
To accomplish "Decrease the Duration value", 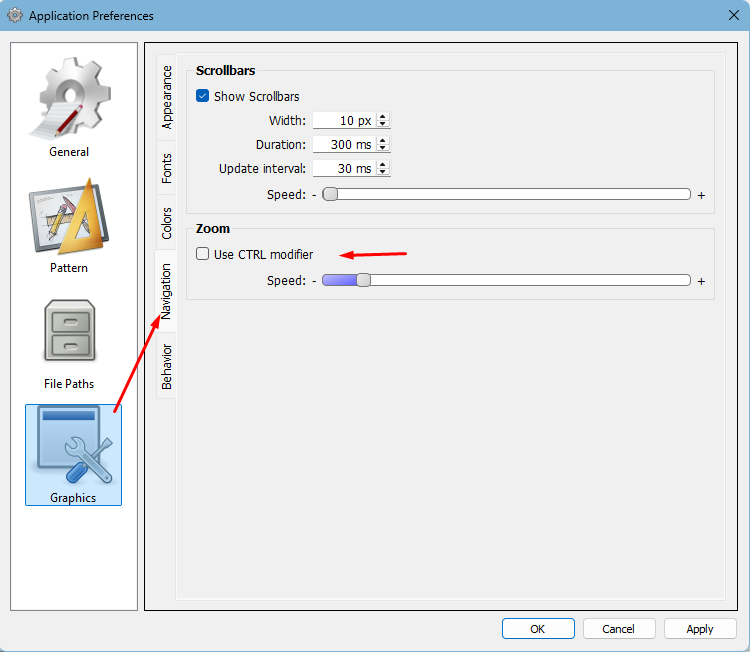I will coord(383,148).
